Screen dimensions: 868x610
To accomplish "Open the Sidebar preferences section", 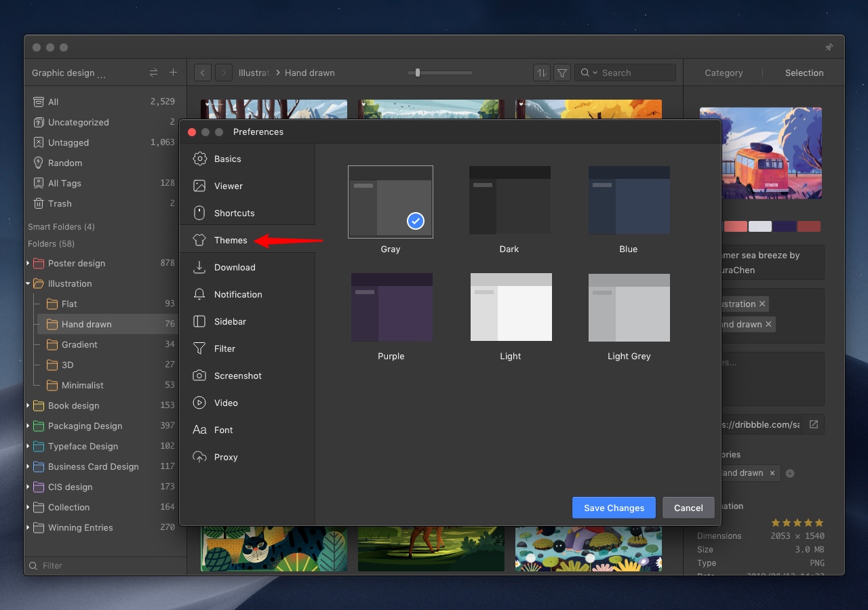I will tap(248, 321).
